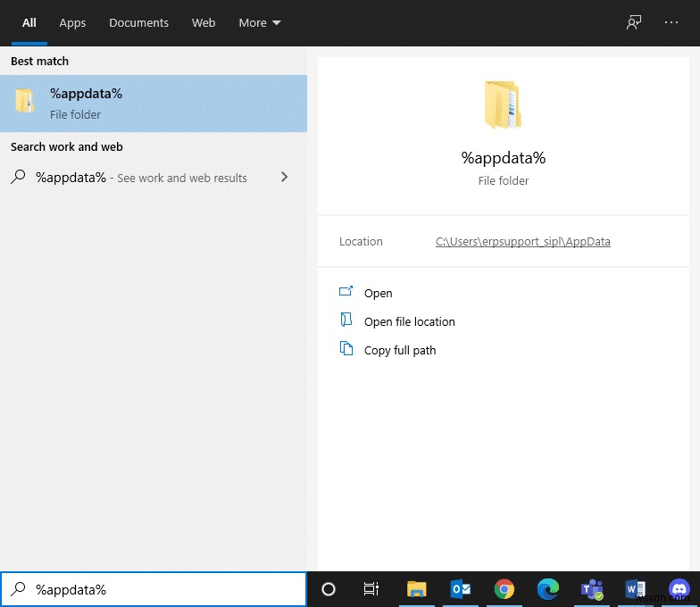Open Outlook from the taskbar

(461, 589)
